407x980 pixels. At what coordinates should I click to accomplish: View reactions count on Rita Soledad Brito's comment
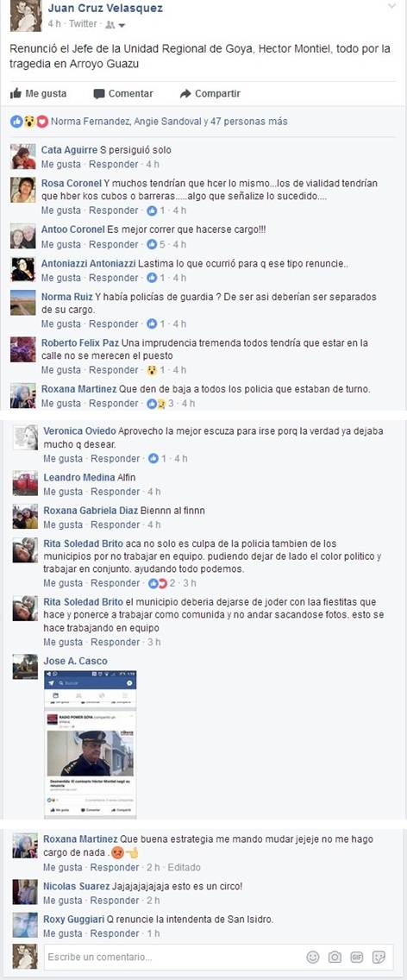[x=160, y=583]
